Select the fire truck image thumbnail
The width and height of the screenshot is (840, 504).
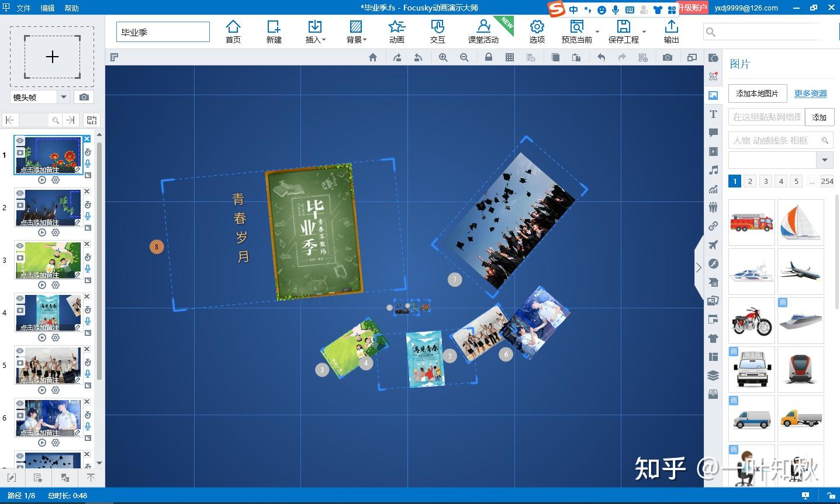coord(752,223)
